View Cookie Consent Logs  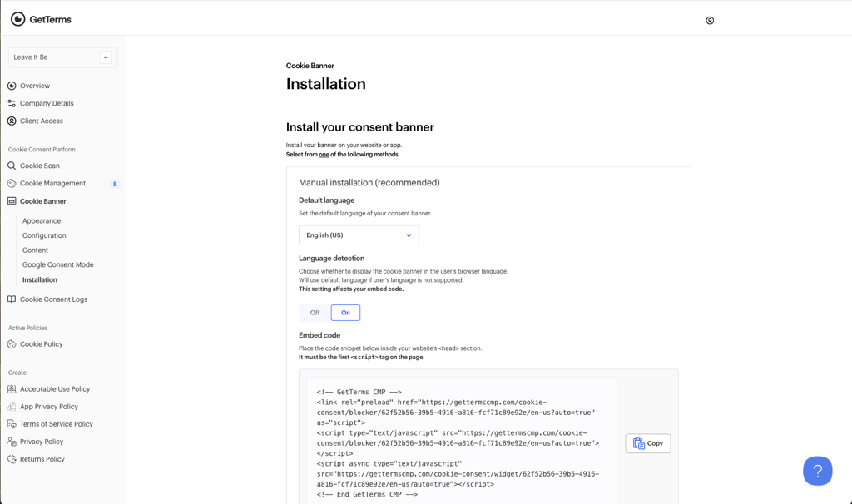53,299
